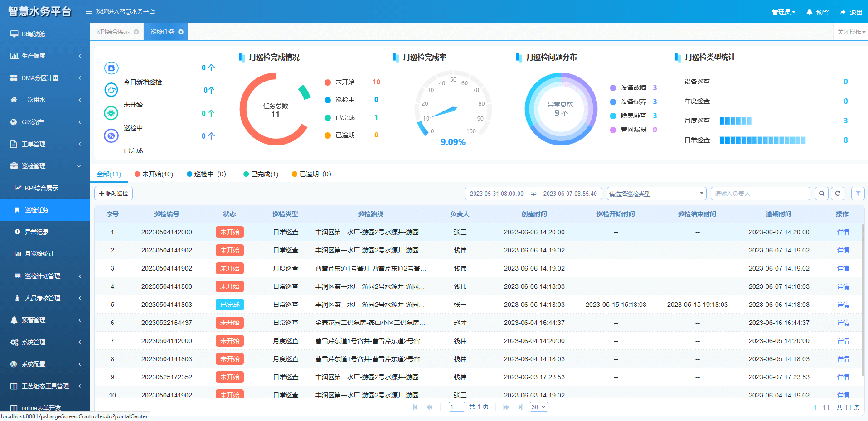The width and height of the screenshot is (868, 421).
Task: Open the 关闭操作 dropdown
Action: 851,32
